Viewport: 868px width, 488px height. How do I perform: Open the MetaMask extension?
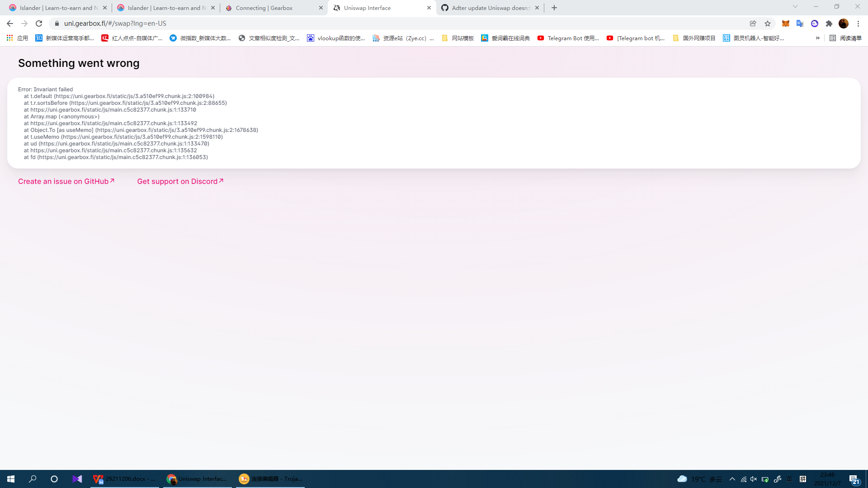tap(786, 23)
